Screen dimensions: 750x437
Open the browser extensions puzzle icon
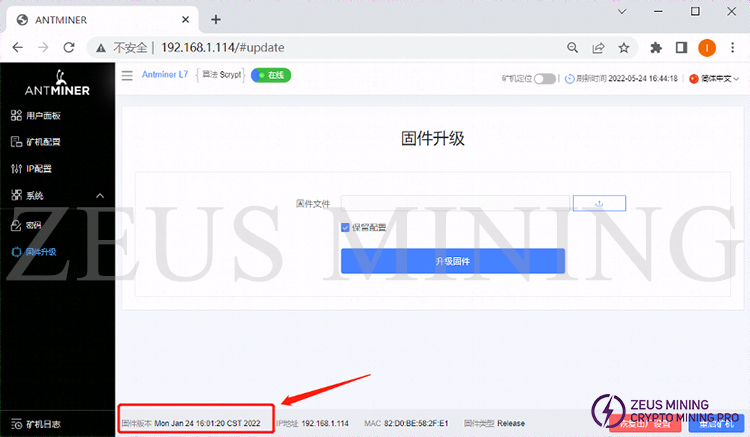coord(656,47)
